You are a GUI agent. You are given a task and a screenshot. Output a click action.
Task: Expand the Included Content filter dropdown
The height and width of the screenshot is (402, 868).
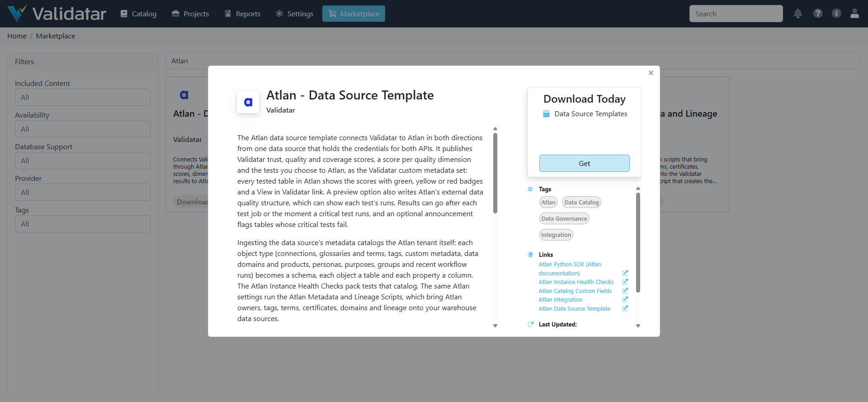[83, 97]
